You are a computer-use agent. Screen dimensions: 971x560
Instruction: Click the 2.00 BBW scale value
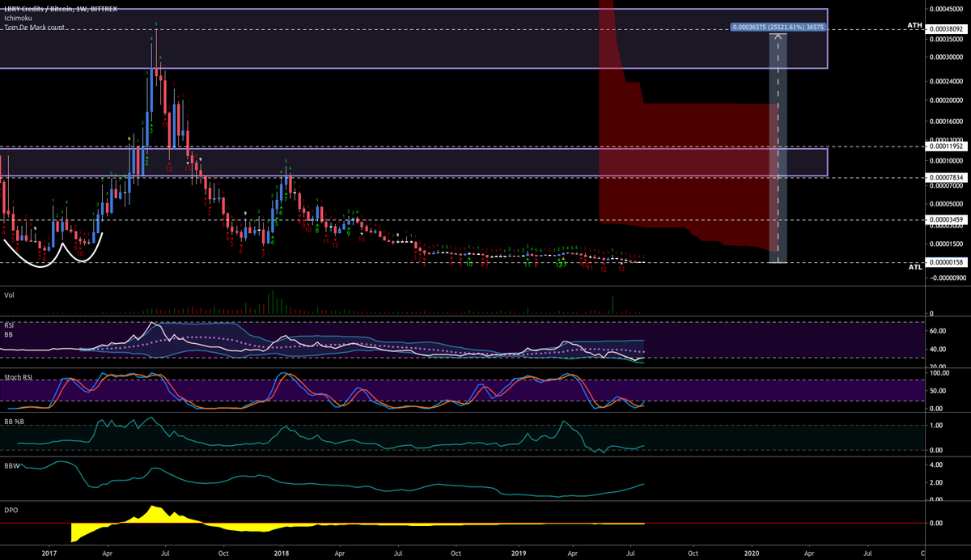click(936, 482)
